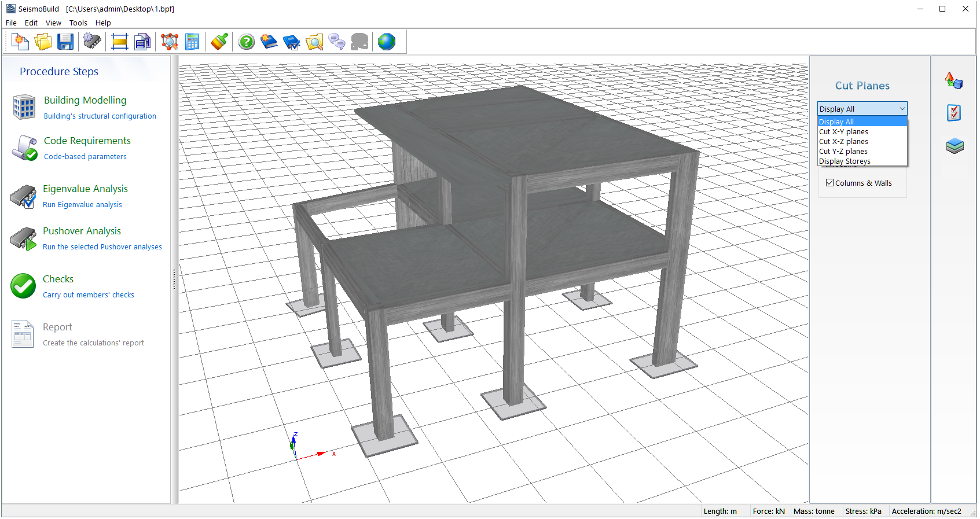Click the splitter handle beside Procedure Steps panel
The image size is (980, 519).
pyautogui.click(x=174, y=279)
